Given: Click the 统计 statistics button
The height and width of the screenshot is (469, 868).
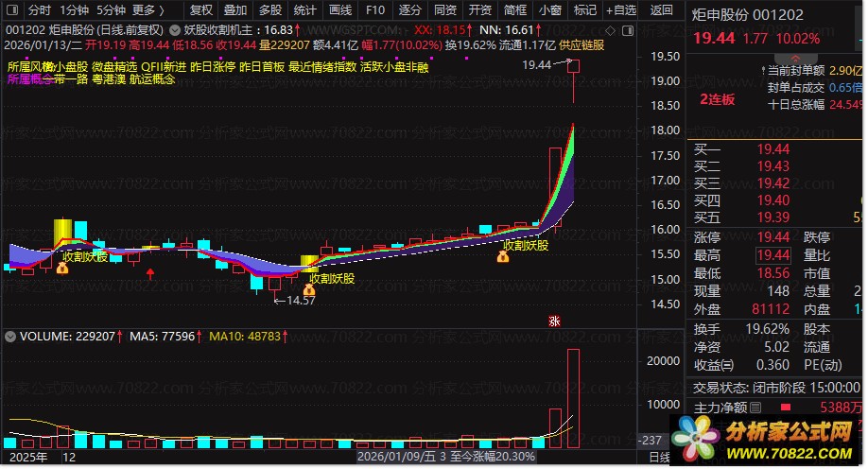Looking at the screenshot, I should (x=305, y=10).
